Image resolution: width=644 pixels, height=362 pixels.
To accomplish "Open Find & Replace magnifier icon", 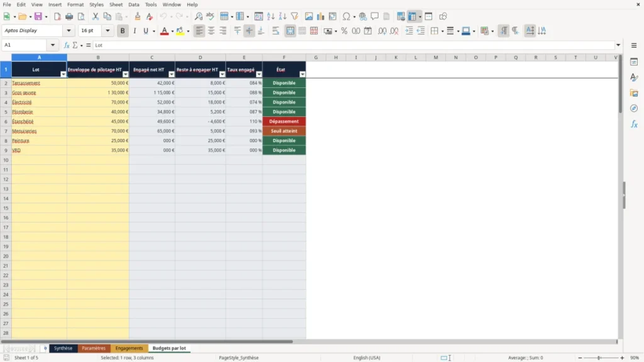I will pyautogui.click(x=198, y=16).
